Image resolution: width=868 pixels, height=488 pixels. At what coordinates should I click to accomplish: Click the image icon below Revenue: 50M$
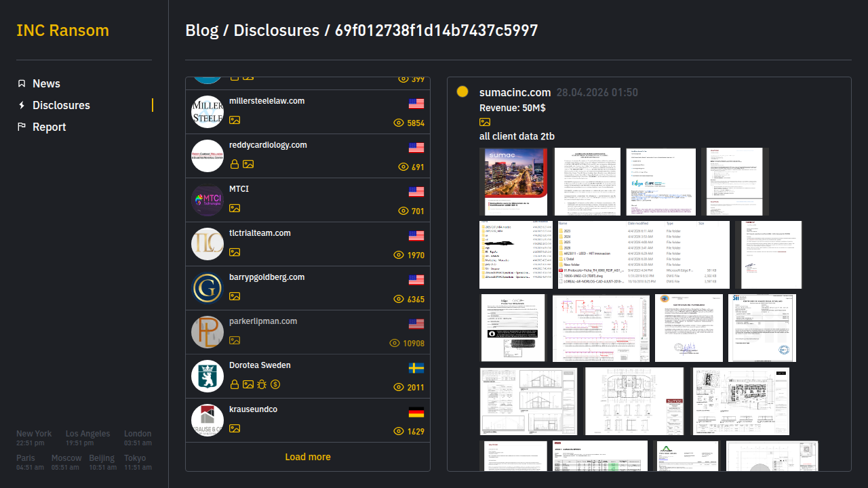485,122
